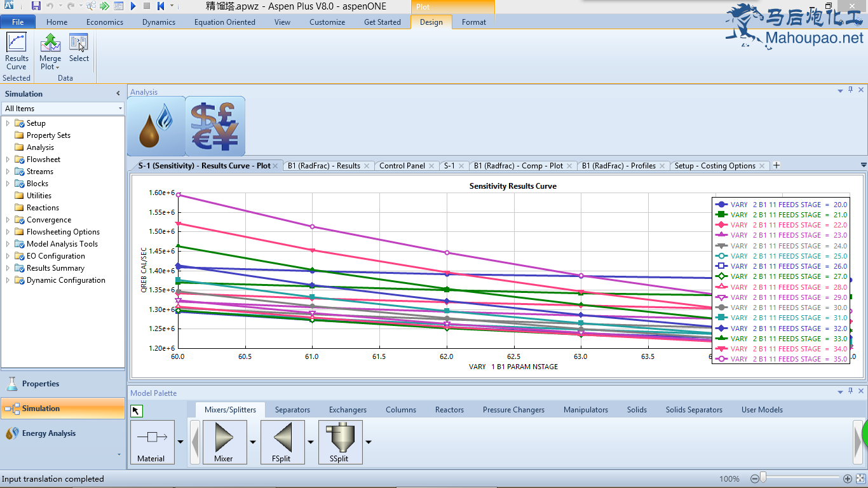The width and height of the screenshot is (868, 488).
Task: Switch to the Simulation environment button
Action: 63,409
